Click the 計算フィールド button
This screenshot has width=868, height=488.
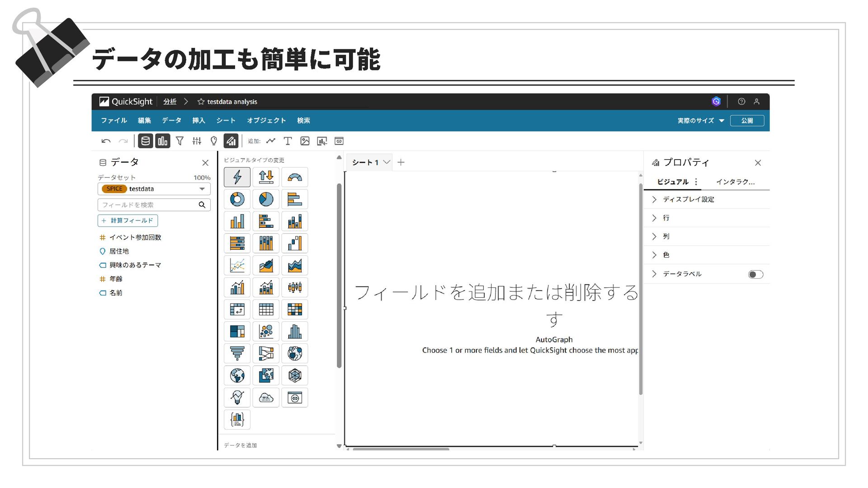[127, 221]
